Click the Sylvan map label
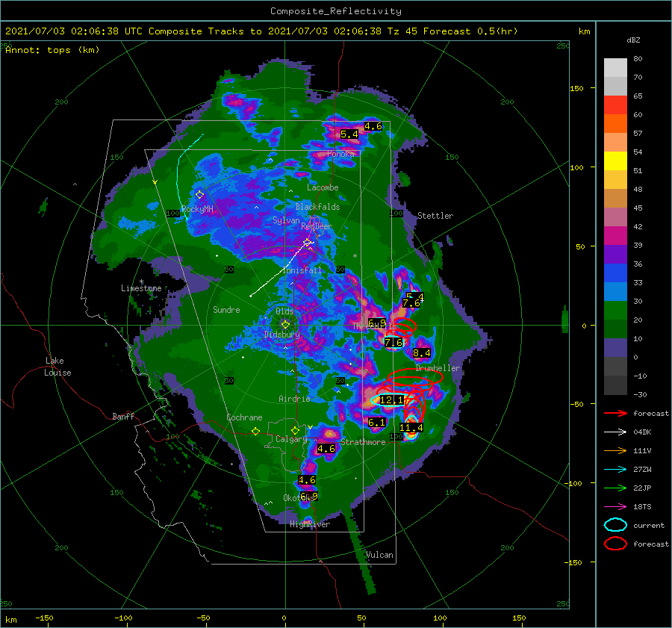 tap(286, 220)
